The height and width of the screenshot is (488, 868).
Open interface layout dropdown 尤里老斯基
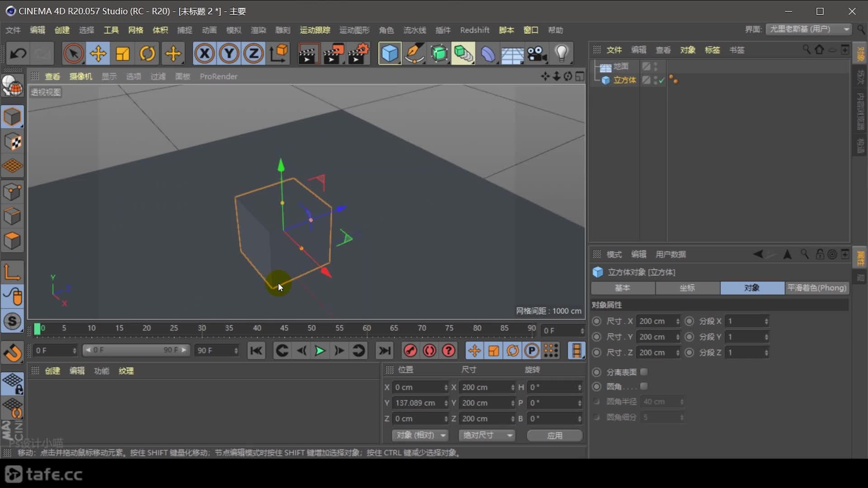[x=809, y=29]
